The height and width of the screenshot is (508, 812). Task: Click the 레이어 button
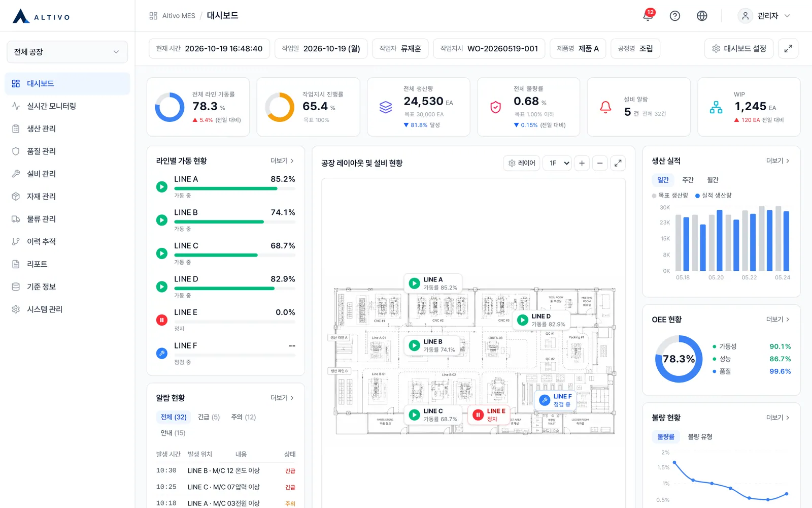tap(522, 163)
